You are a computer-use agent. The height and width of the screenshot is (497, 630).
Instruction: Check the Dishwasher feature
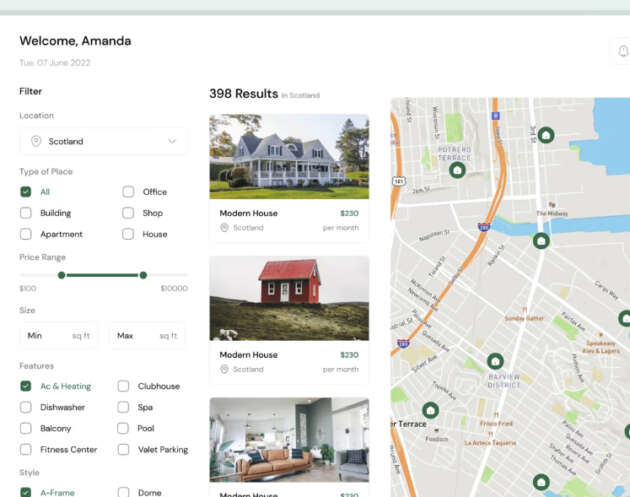pyautogui.click(x=26, y=407)
